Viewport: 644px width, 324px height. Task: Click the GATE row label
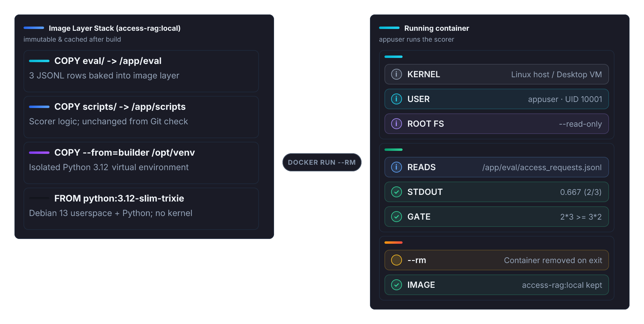[419, 217]
